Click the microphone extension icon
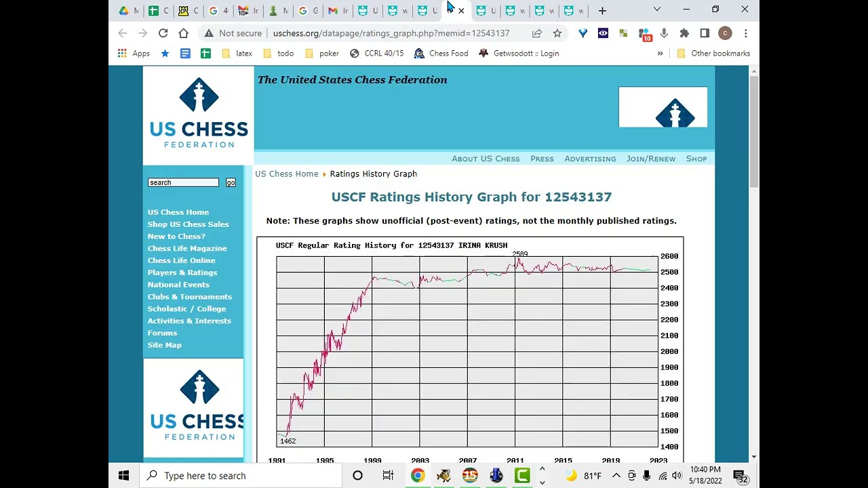Image resolution: width=868 pixels, height=488 pixels. click(664, 33)
